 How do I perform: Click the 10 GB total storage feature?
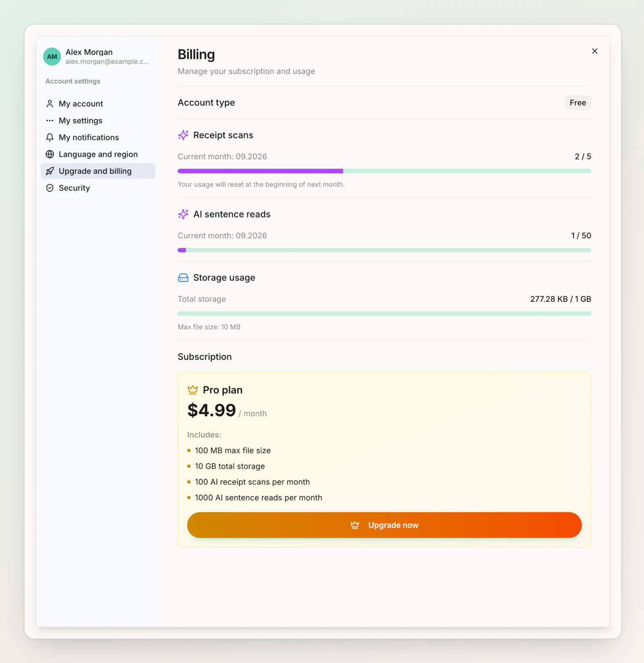pos(230,466)
